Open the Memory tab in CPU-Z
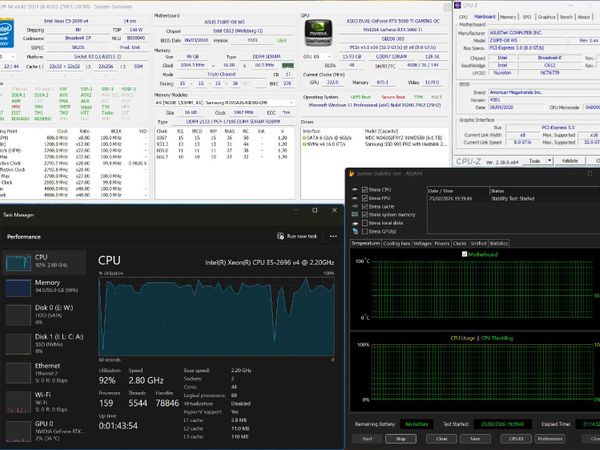Screen dimensions: 600x450 tap(508, 17)
